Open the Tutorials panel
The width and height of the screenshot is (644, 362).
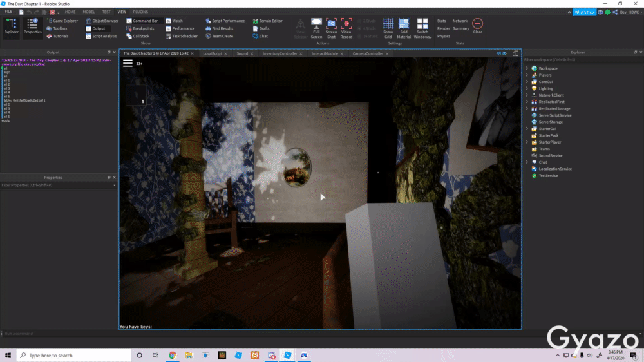(57, 36)
